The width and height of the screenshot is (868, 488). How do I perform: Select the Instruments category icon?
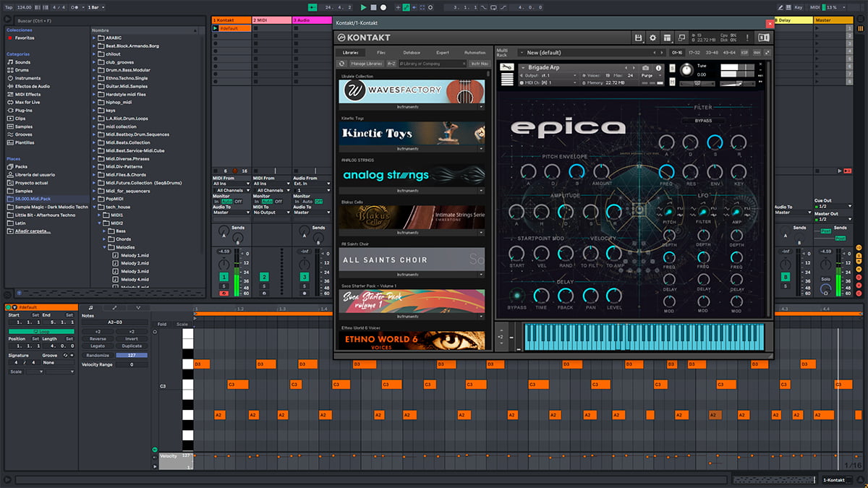[10, 78]
